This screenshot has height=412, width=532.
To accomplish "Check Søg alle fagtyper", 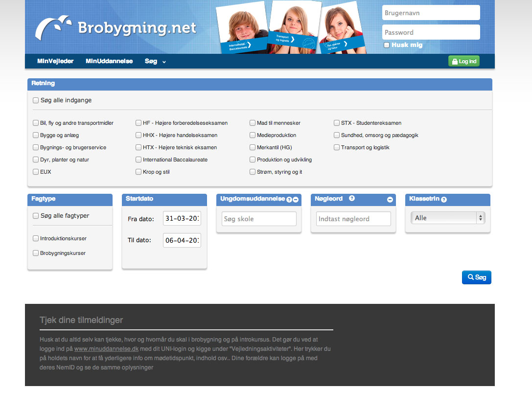I will [x=36, y=216].
